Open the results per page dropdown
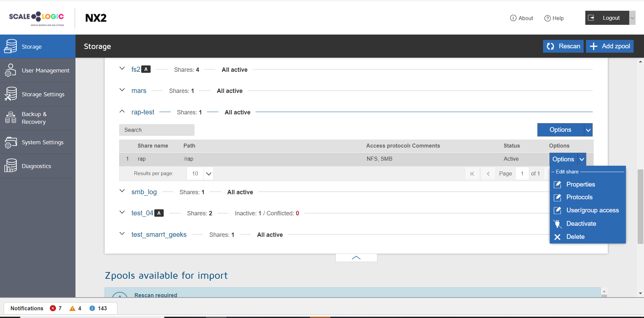 [209, 173]
